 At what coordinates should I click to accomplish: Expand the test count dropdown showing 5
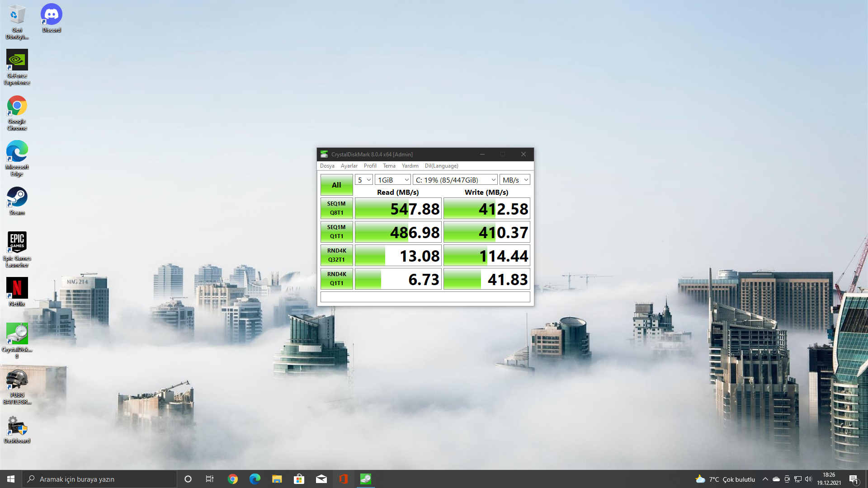363,180
